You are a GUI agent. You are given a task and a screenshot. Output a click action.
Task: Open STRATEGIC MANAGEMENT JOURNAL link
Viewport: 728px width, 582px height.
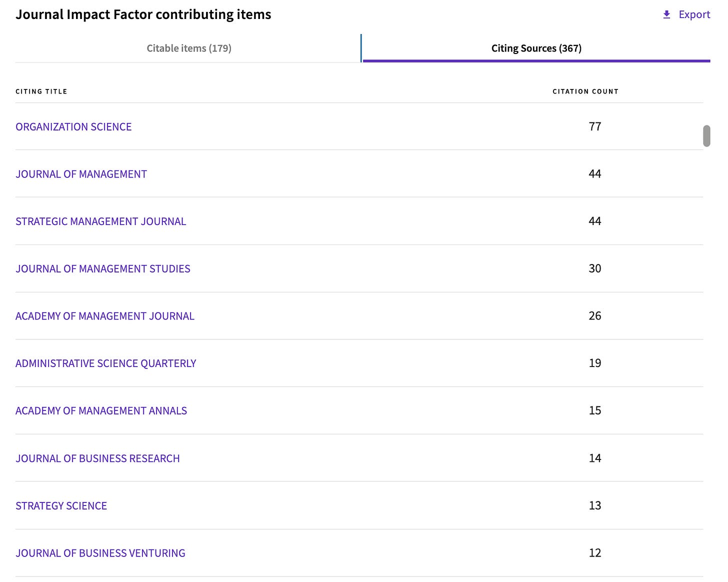tap(100, 221)
